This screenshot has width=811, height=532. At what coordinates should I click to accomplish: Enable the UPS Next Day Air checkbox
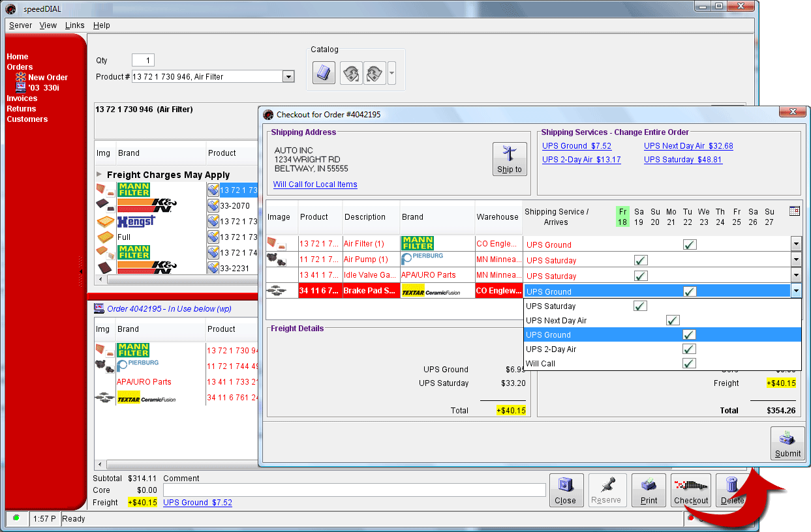(x=673, y=319)
